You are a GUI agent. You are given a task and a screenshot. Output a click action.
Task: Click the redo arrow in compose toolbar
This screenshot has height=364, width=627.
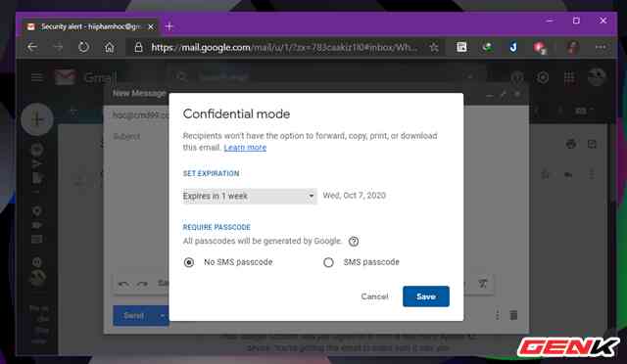[142, 284]
